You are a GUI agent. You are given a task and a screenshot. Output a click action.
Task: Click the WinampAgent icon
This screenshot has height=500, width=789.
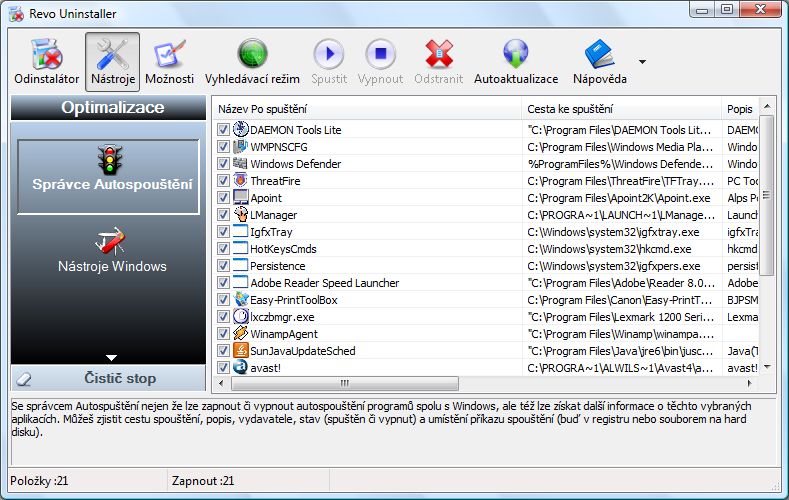[x=241, y=333]
